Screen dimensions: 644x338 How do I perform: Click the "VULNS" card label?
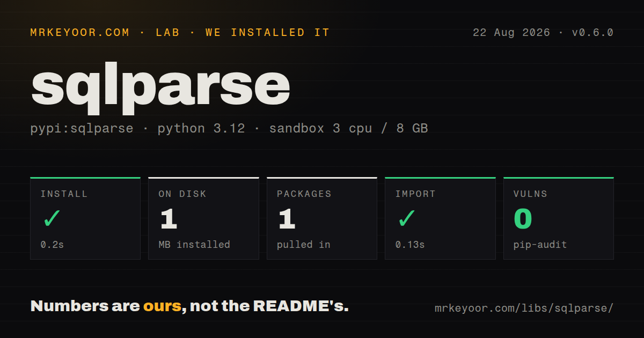click(x=530, y=194)
